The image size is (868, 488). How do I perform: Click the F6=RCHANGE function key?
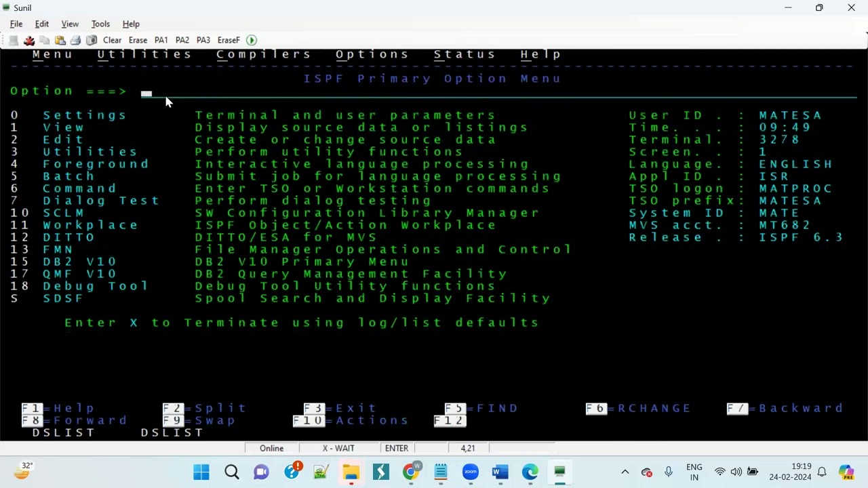click(x=639, y=408)
